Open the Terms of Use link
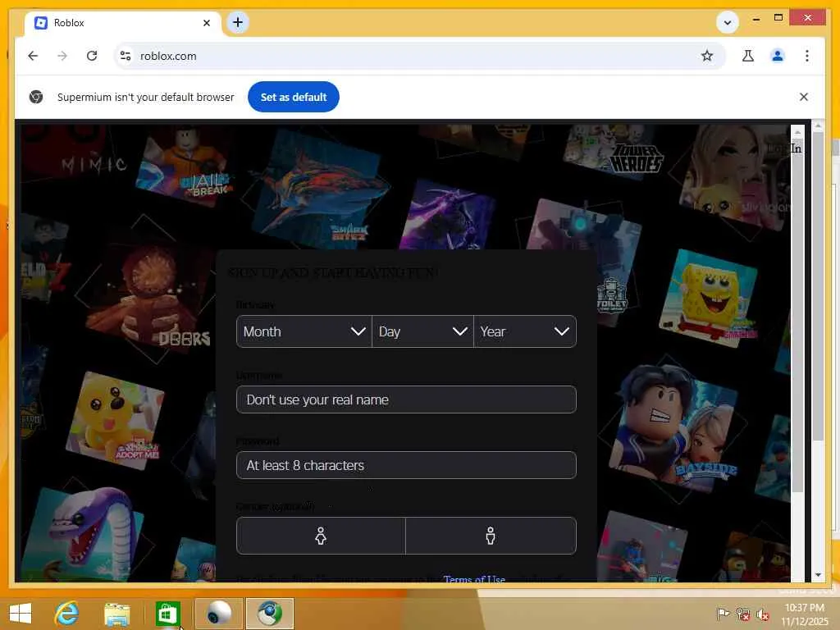The image size is (840, 630). point(474,578)
